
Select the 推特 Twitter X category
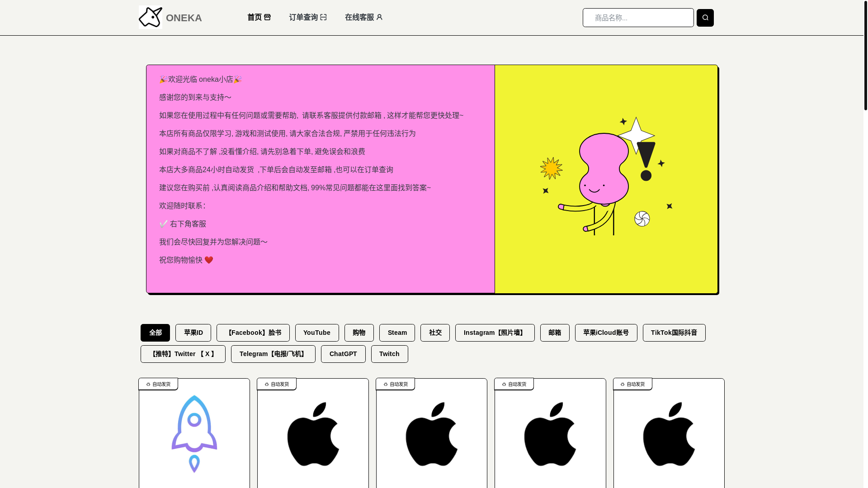[183, 354]
